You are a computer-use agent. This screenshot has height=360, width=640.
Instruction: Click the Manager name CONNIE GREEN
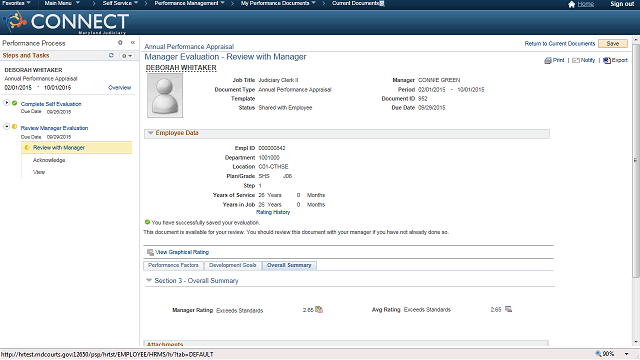pos(439,80)
